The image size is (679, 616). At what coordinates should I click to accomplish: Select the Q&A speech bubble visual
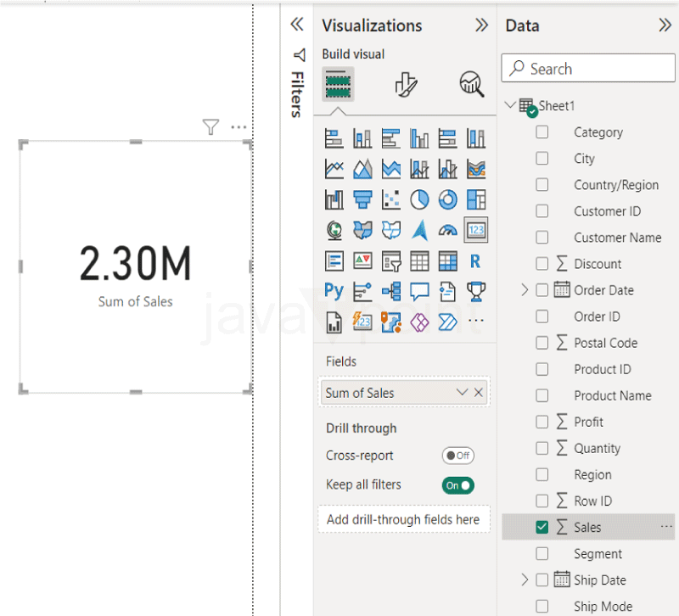click(419, 291)
